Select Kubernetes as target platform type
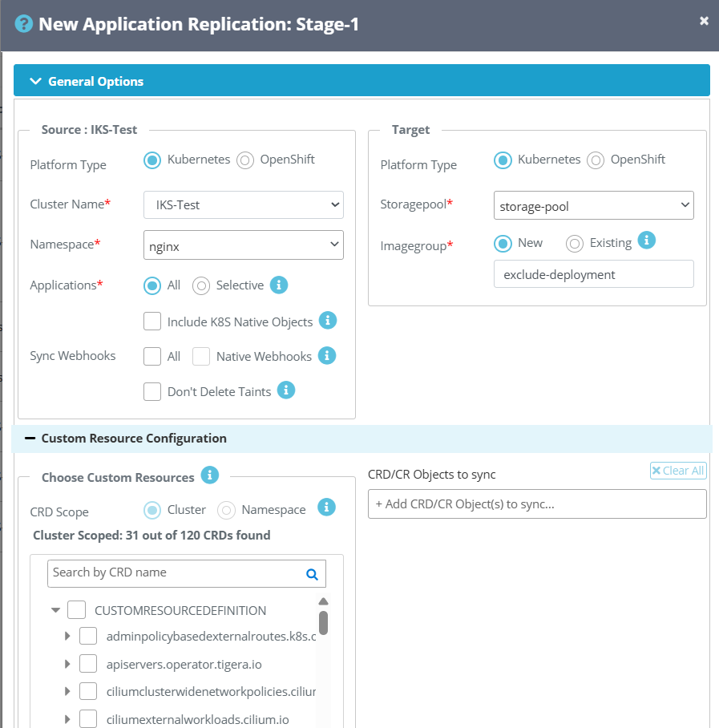The width and height of the screenshot is (719, 728). coord(503,160)
